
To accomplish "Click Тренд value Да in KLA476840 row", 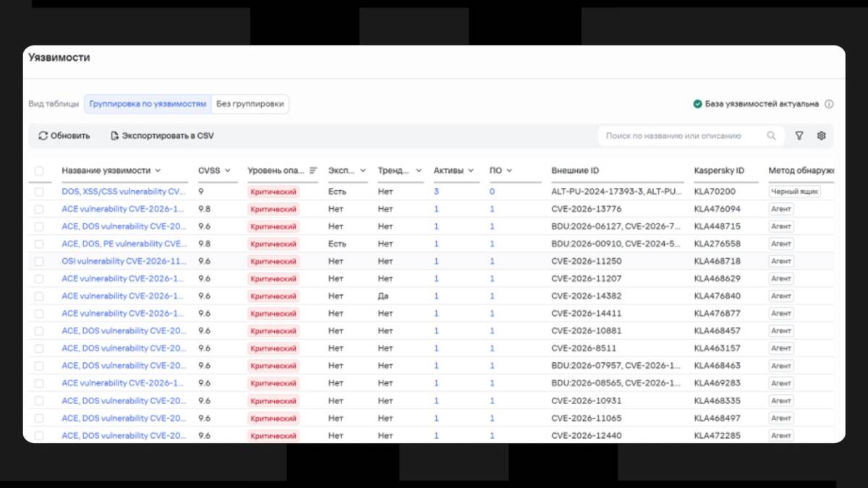I will (x=383, y=296).
